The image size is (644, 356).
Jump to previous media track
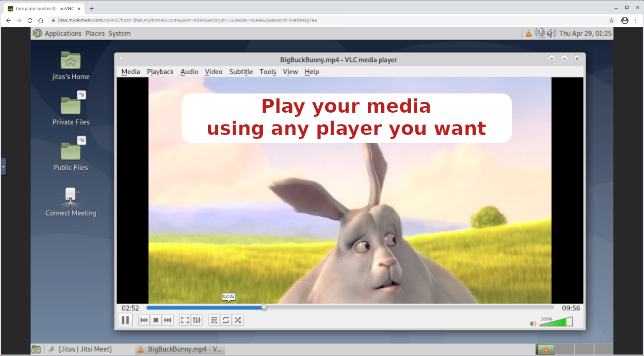[144, 320]
